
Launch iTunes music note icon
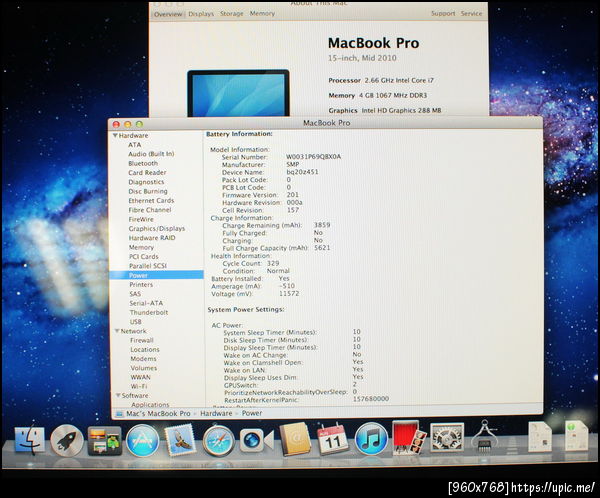pos(370,439)
